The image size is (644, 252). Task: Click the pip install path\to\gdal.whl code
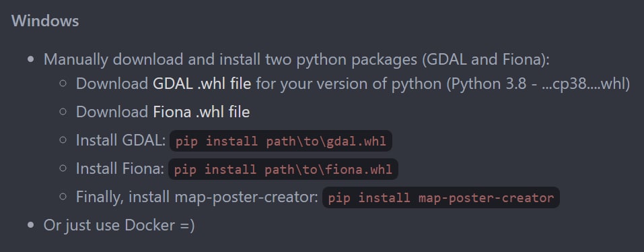point(281,141)
